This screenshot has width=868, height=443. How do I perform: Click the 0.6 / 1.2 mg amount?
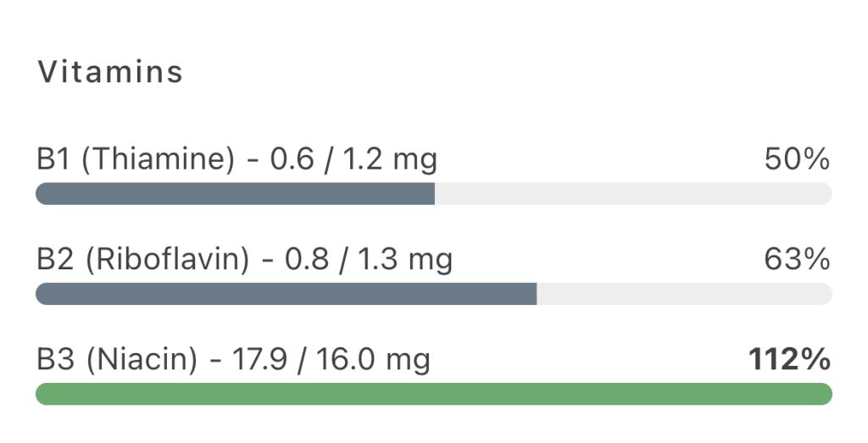(x=353, y=160)
